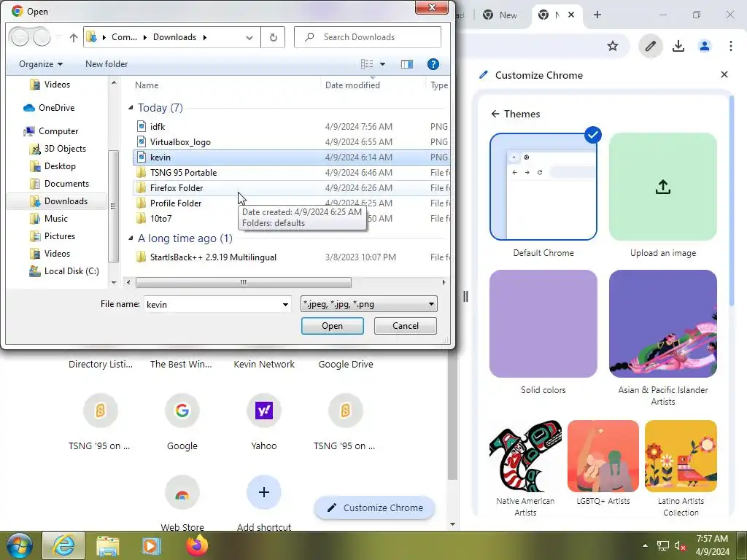Click the Add shortcut plus icon
The width and height of the screenshot is (747, 560).
(x=264, y=492)
